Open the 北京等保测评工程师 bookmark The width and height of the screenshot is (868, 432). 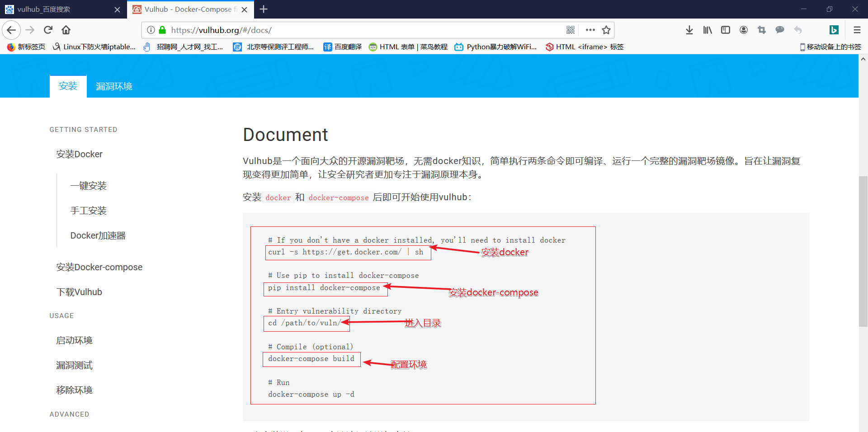pos(274,47)
